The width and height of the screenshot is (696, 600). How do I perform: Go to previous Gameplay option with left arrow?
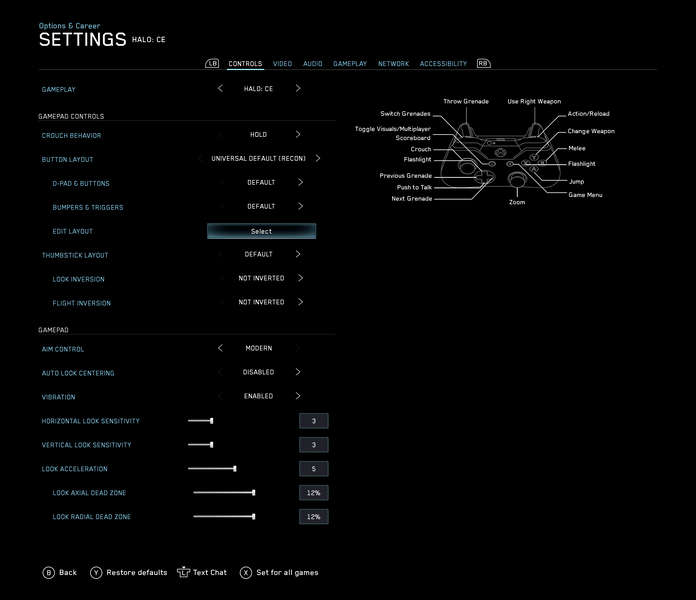(x=220, y=88)
